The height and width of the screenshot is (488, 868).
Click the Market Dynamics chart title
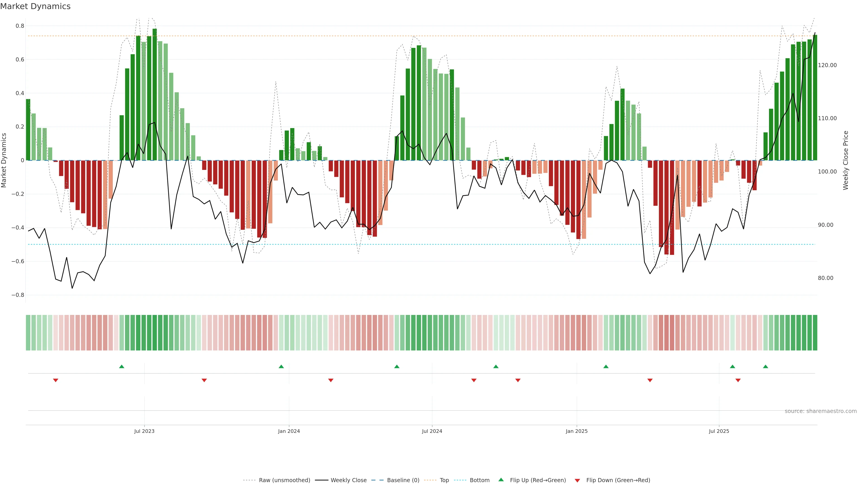click(35, 6)
